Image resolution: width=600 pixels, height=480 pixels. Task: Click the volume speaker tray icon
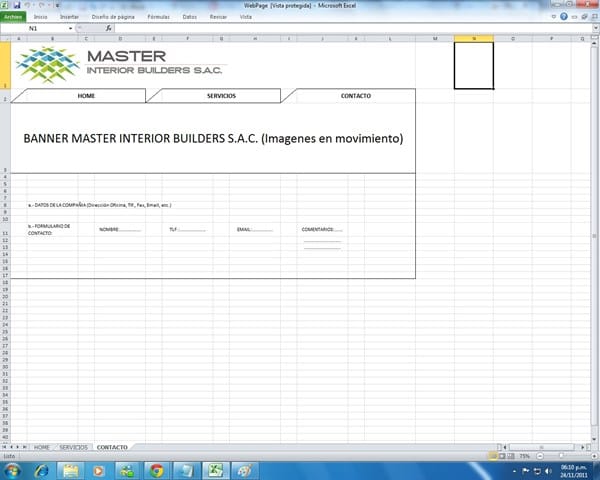coord(548,471)
